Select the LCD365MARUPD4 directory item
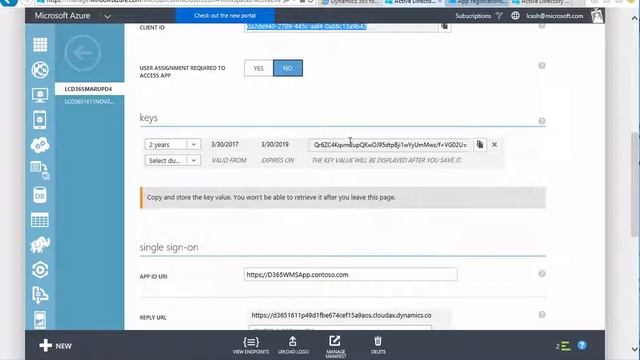This screenshot has width=640, height=360. tap(89, 89)
